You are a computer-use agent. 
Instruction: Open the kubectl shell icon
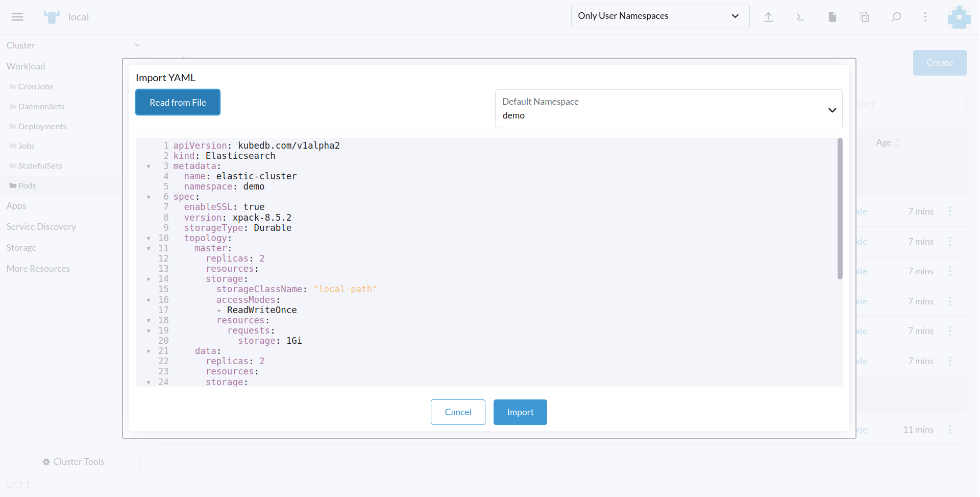coord(800,17)
